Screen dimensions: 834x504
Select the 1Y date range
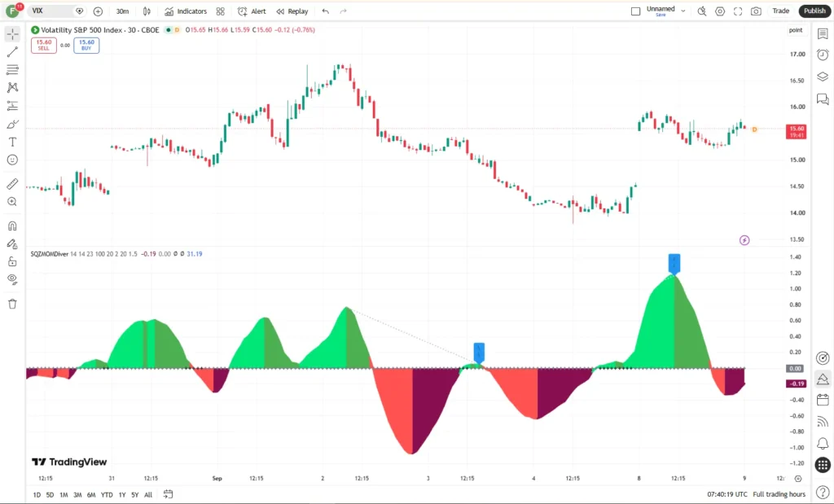[122, 495]
